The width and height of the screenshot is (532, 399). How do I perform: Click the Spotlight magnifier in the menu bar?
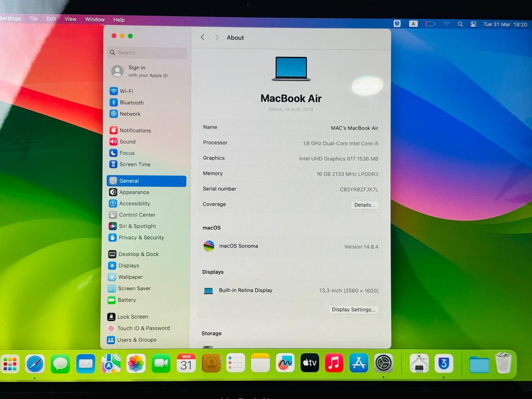460,24
